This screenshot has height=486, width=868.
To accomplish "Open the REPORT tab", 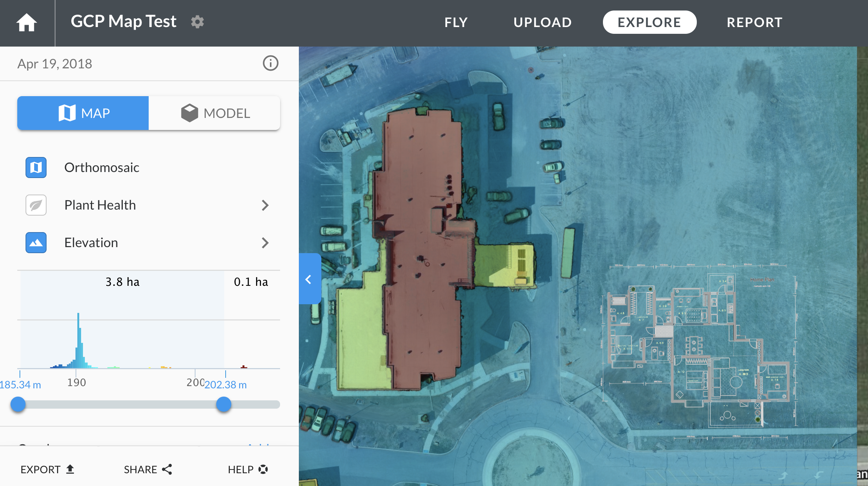I will [x=754, y=23].
